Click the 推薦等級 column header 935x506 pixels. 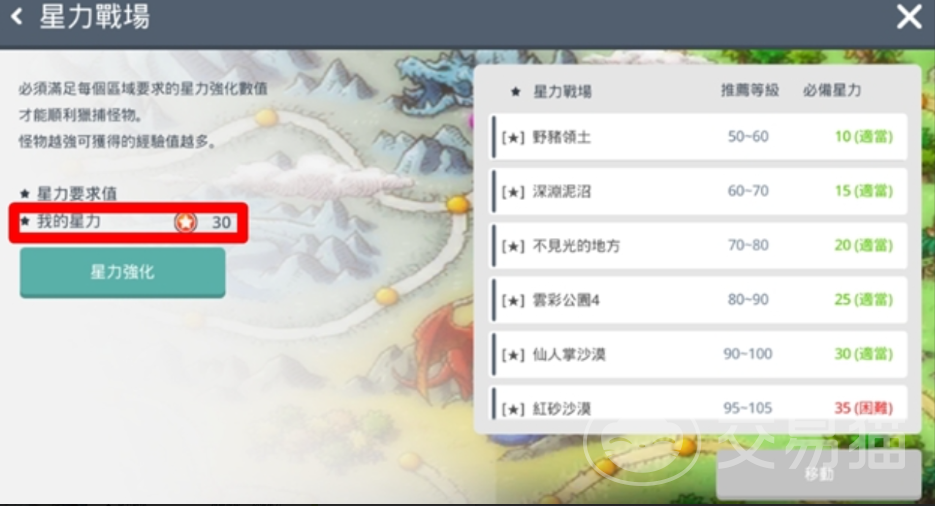click(750, 91)
